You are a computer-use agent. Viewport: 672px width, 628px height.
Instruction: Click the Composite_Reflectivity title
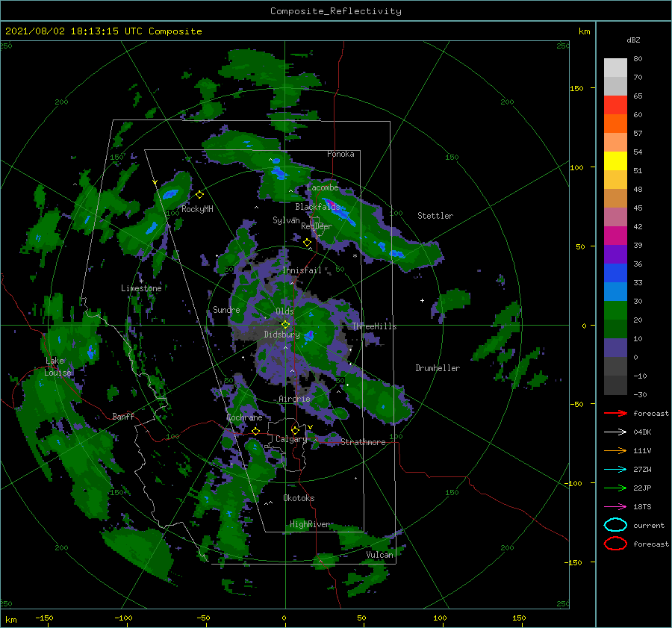[x=336, y=11]
